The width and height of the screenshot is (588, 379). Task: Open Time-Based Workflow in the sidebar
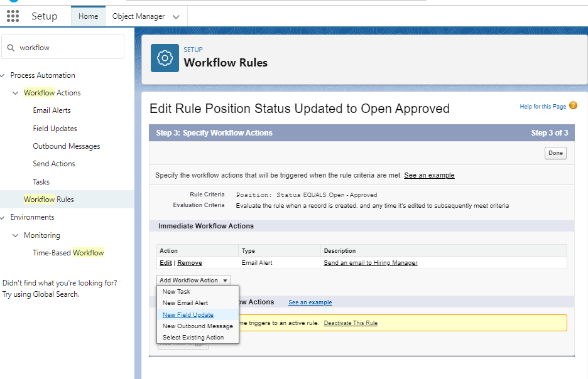pyautogui.click(x=68, y=253)
